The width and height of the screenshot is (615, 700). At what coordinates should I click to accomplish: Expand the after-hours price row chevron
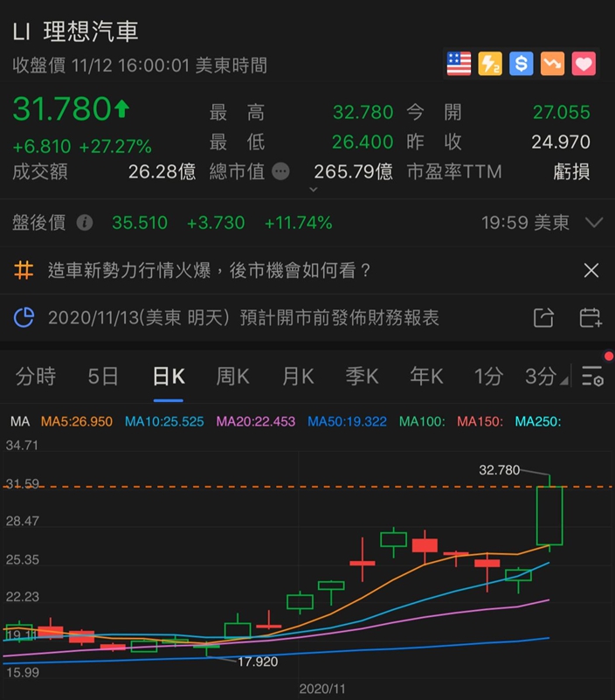click(594, 222)
